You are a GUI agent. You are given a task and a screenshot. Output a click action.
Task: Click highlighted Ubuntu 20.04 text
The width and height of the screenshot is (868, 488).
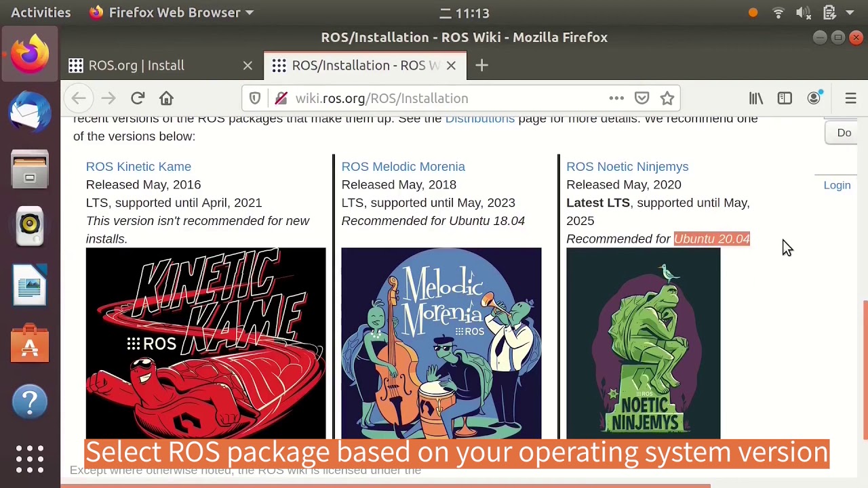click(x=712, y=239)
